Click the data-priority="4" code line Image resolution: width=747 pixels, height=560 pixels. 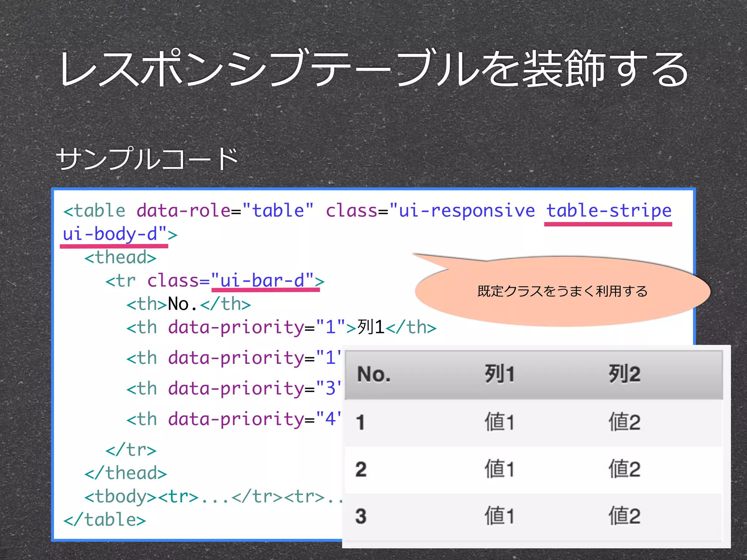[x=234, y=419]
